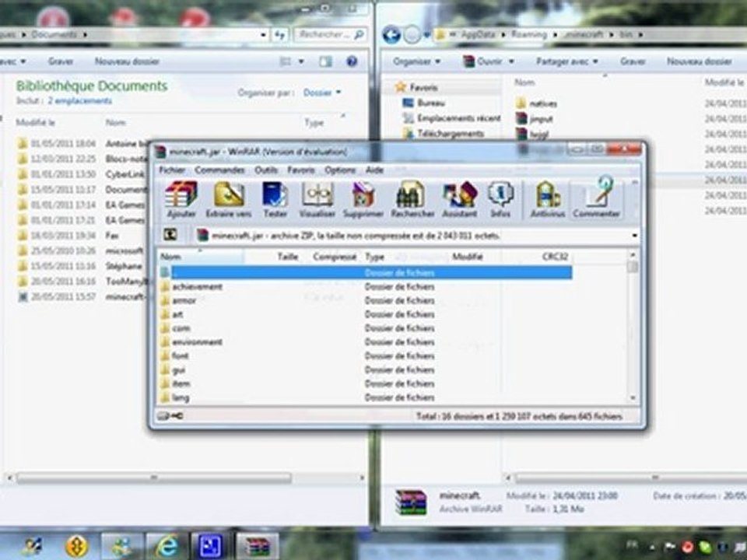Click the 2 emplacements link
The height and width of the screenshot is (560, 747).
(79, 101)
